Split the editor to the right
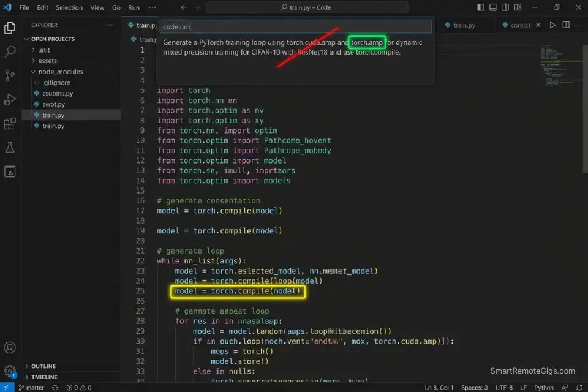Screen dimensions: 588x392 565,25
